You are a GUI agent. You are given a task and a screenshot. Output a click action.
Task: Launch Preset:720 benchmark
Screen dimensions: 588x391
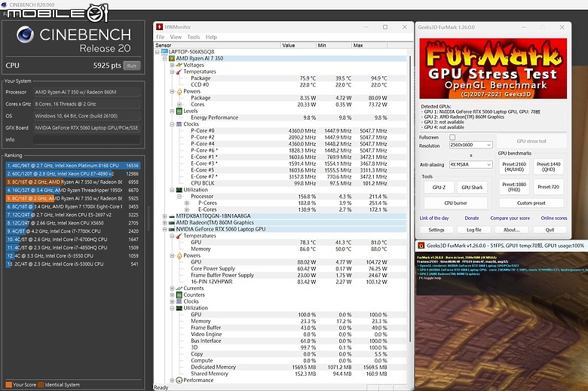[x=548, y=187]
